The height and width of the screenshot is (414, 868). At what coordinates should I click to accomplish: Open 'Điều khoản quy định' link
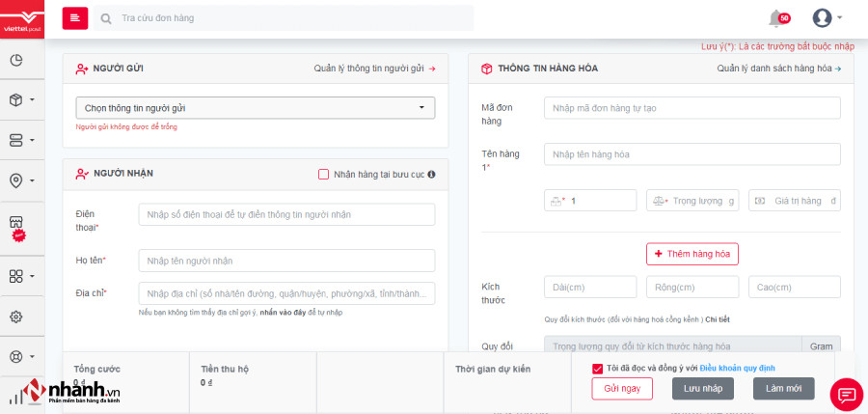(x=737, y=368)
